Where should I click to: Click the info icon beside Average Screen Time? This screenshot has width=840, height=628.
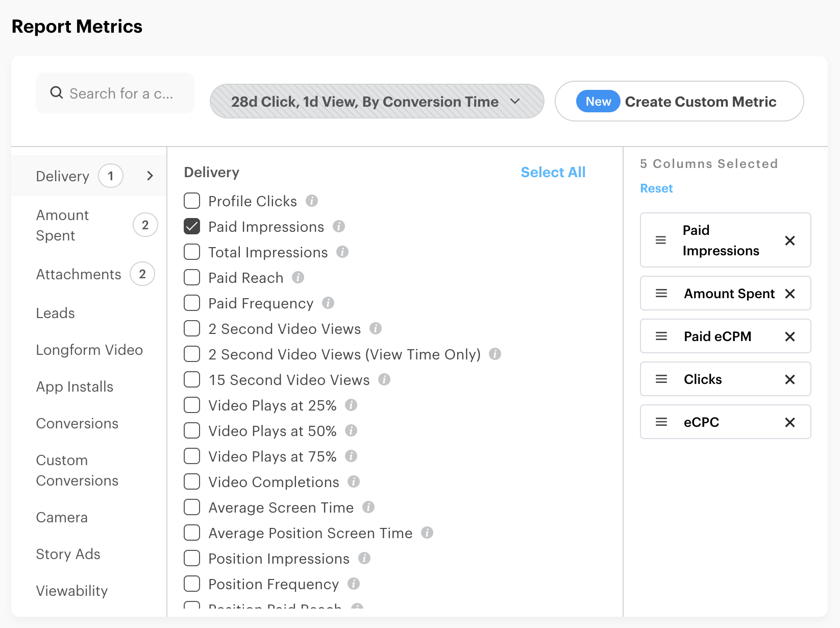click(x=368, y=507)
